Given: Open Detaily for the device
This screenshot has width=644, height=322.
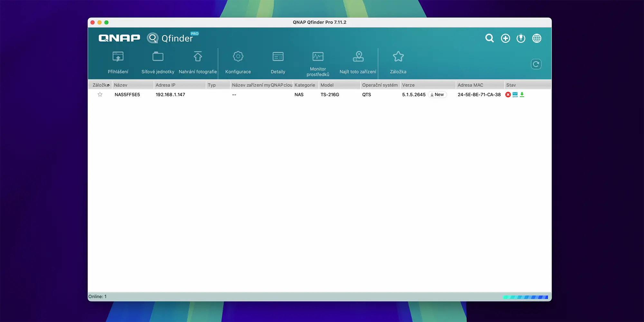Looking at the screenshot, I should (x=278, y=57).
